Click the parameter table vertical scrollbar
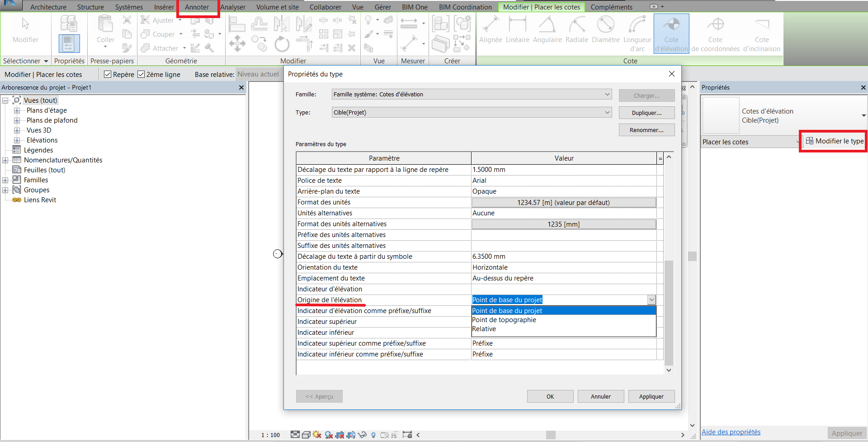Image resolution: width=868 pixels, height=442 pixels. (669, 312)
